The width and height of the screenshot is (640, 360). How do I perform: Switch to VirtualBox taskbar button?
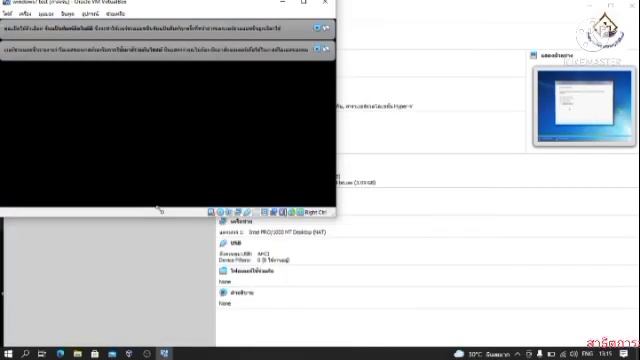(164, 354)
